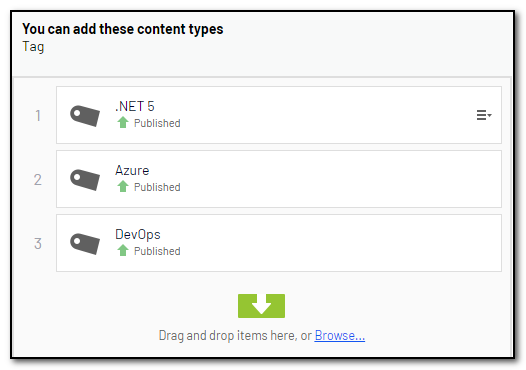Screen dimensions: 526x370
Task: Click row number 1 in the list
Action: click(x=38, y=116)
